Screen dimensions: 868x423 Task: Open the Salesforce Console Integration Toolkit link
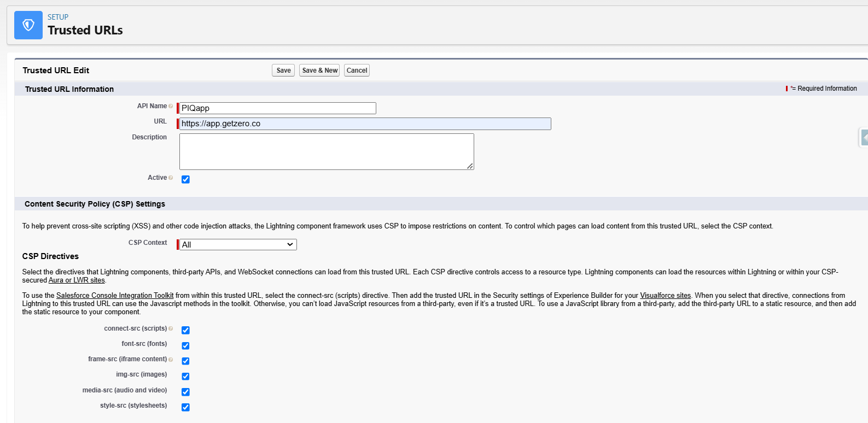coord(115,296)
